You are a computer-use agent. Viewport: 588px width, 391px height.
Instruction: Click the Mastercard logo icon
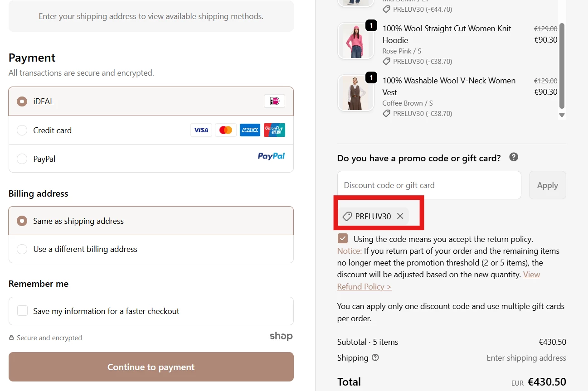pos(225,130)
